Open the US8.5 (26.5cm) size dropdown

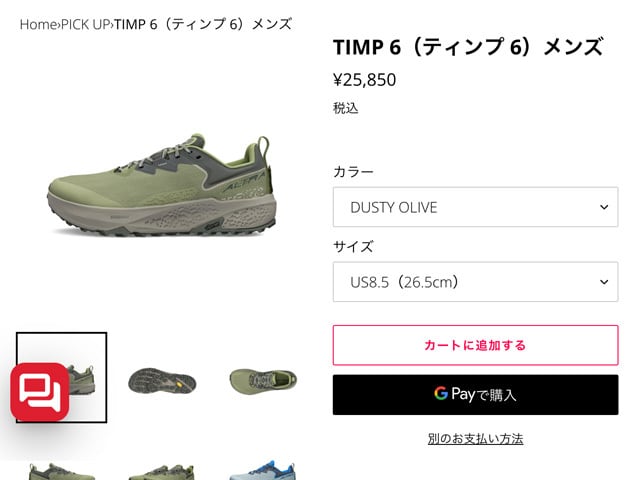coord(476,282)
